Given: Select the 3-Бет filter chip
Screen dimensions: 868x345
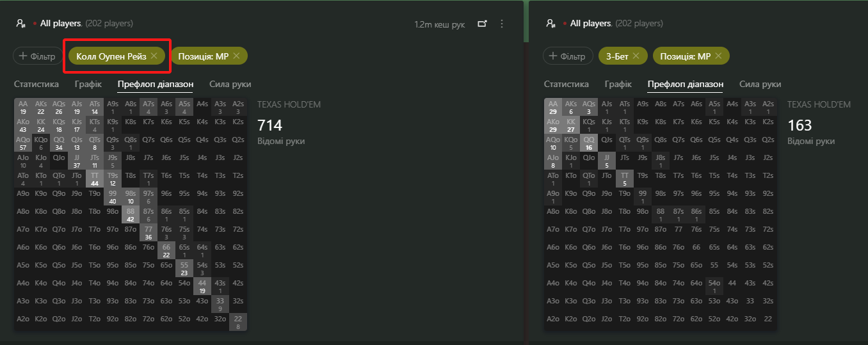Looking at the screenshot, I should coord(622,56).
